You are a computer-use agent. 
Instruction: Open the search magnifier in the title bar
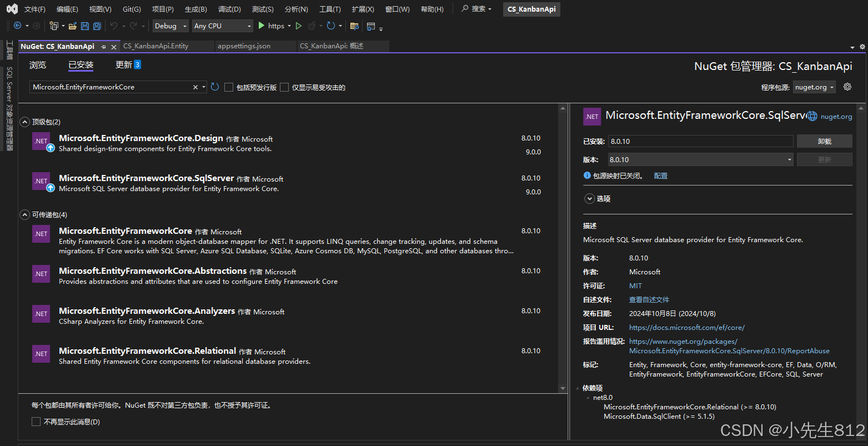pos(465,9)
